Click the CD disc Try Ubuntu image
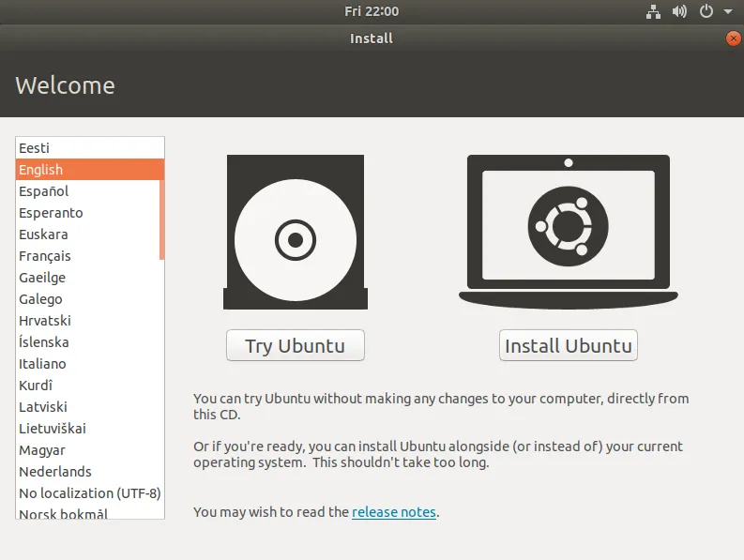Screen dimensions: 744x560 click(x=296, y=232)
